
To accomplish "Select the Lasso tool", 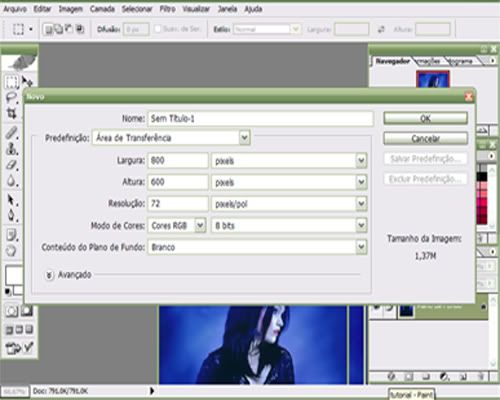I will pyautogui.click(x=11, y=98).
